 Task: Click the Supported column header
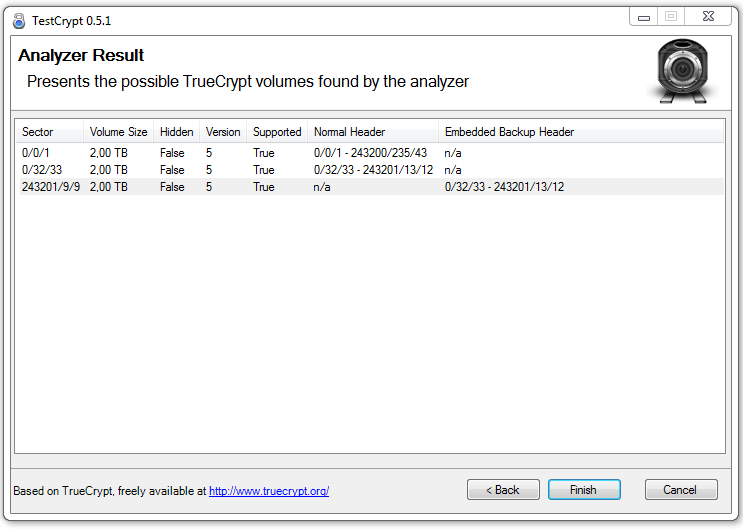click(x=277, y=132)
